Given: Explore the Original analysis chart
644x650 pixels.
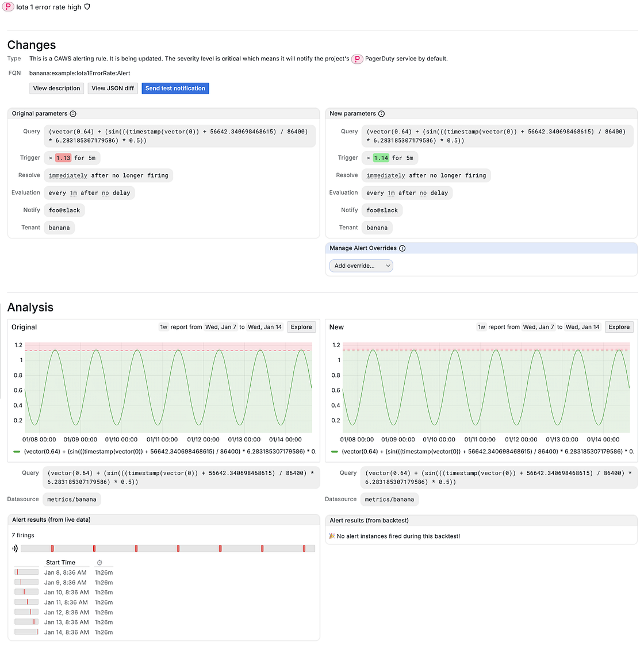Looking at the screenshot, I should [x=301, y=327].
